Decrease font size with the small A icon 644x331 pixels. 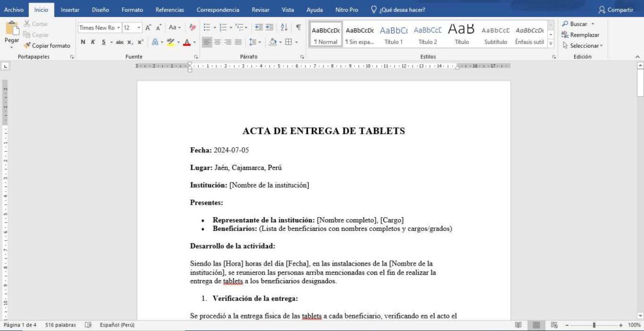pos(158,28)
